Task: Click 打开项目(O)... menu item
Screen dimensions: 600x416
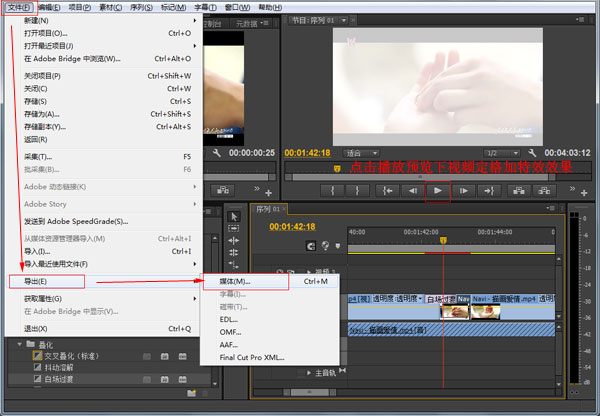Action: [104, 33]
